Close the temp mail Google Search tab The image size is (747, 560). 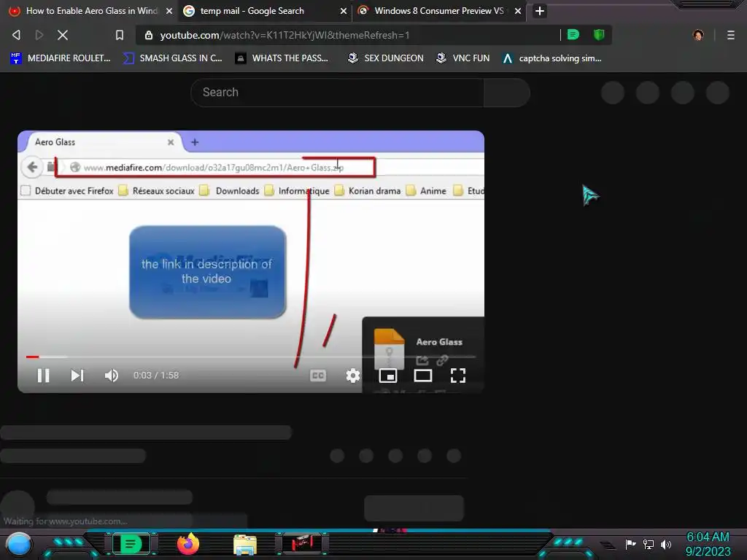[x=344, y=11]
